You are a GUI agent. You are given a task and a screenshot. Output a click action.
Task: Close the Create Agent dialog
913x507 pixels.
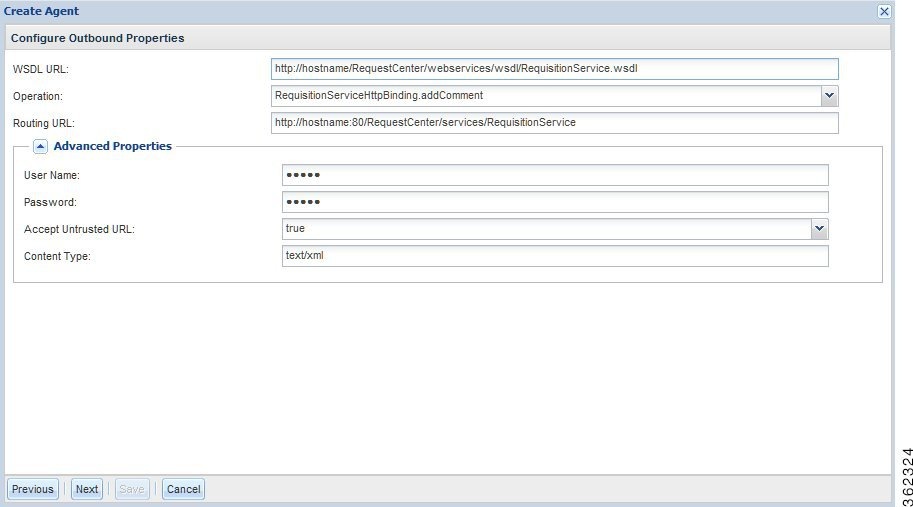(x=884, y=11)
